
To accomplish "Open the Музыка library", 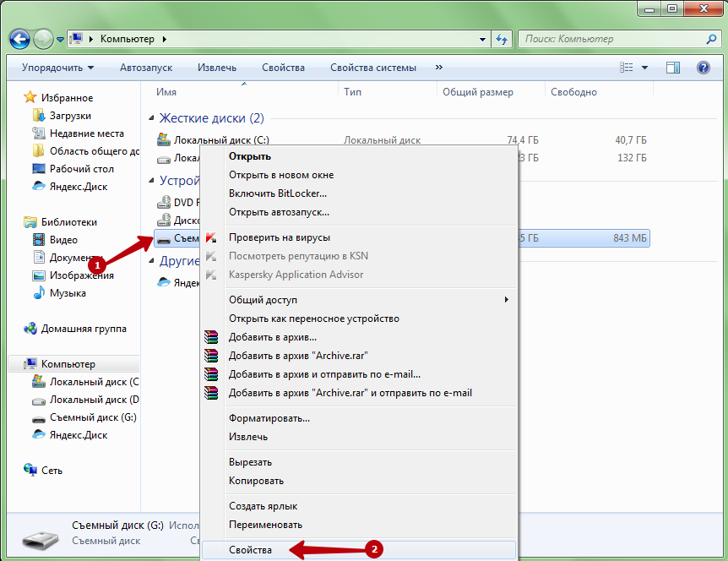I will pyautogui.click(x=68, y=293).
